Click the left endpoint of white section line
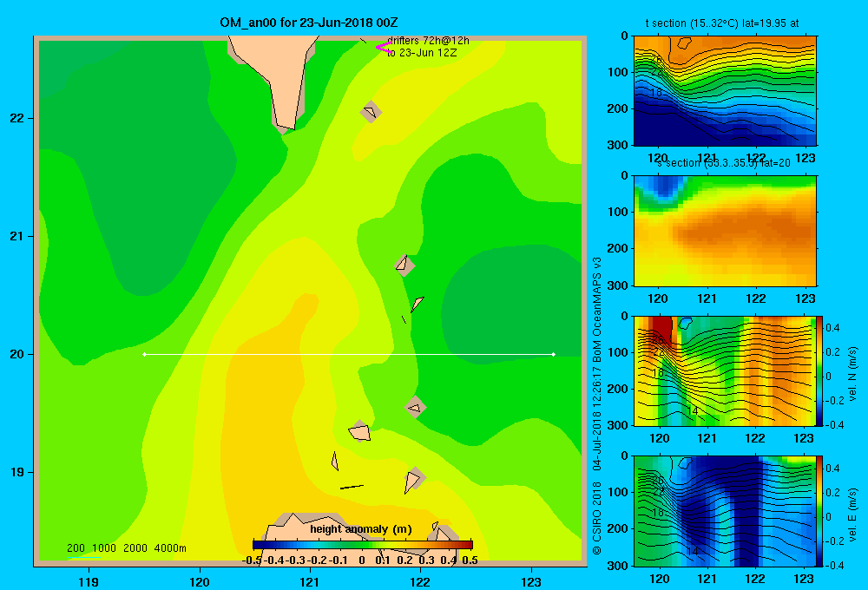This screenshot has width=868, height=590. tap(144, 354)
